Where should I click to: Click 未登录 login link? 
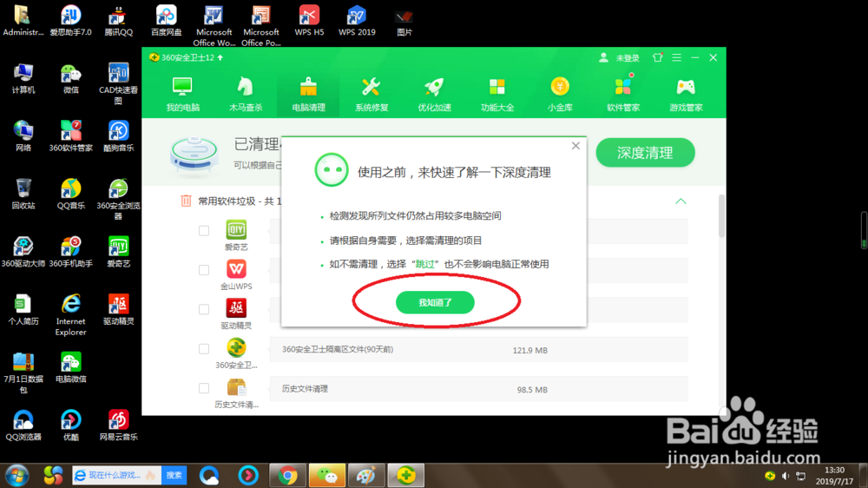pyautogui.click(x=628, y=58)
